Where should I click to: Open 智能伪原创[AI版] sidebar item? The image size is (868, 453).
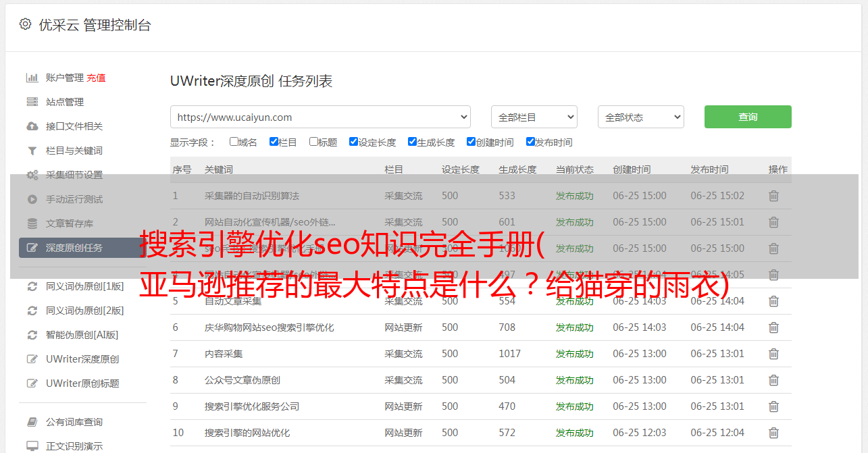click(82, 335)
